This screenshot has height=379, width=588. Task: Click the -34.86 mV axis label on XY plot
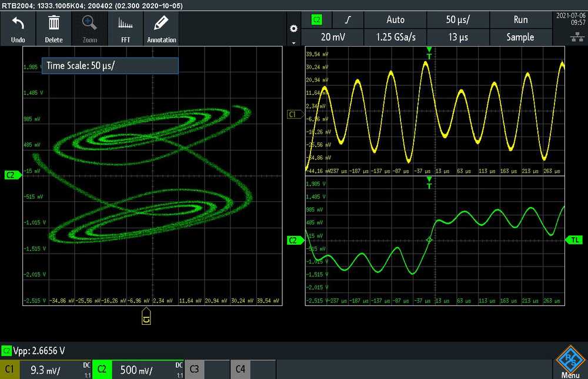(x=61, y=301)
